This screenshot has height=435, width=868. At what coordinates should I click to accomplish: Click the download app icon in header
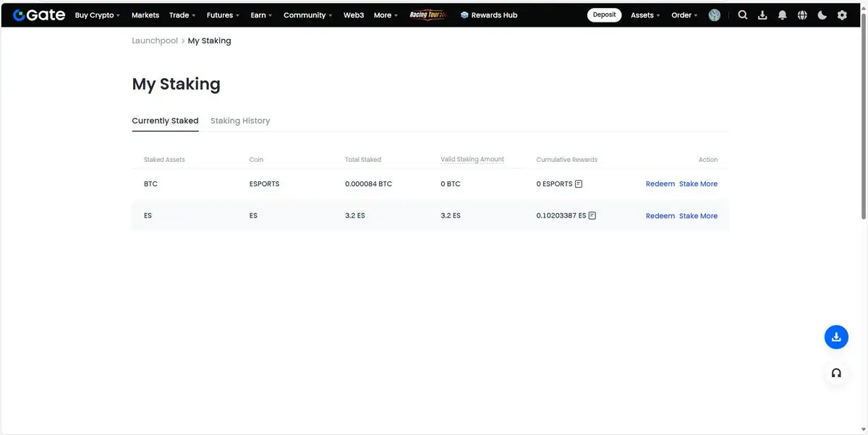click(x=762, y=14)
